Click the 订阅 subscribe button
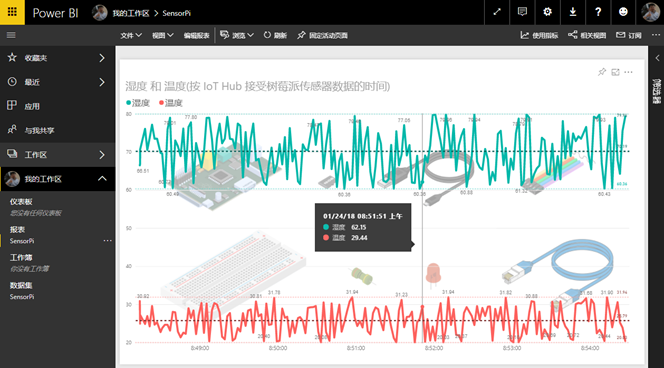 click(629, 36)
